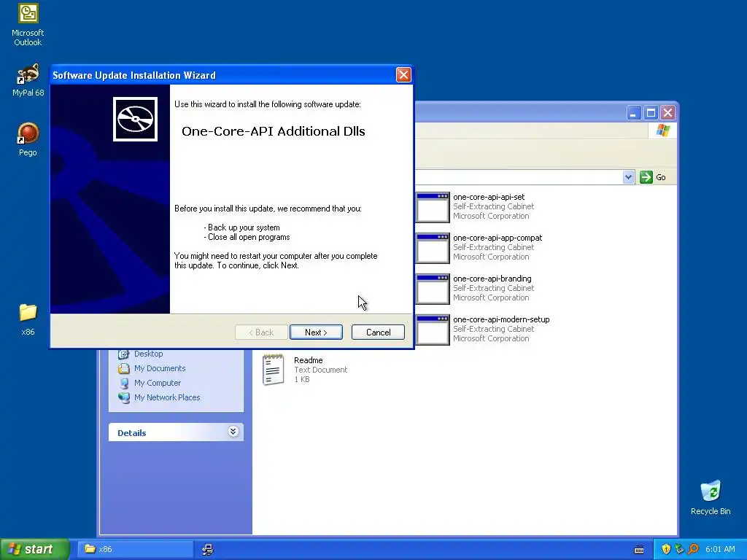Image resolution: width=747 pixels, height=560 pixels.
Task: Open the My Documents link
Action: pyautogui.click(x=160, y=368)
